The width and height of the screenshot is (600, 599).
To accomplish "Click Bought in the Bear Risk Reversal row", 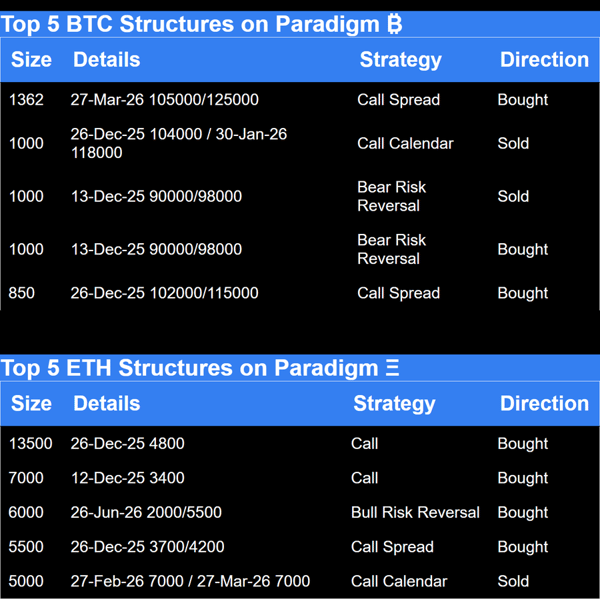I will pos(523,250).
